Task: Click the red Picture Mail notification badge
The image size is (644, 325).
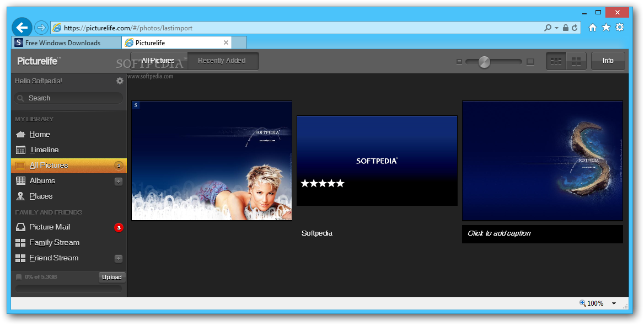Action: click(x=119, y=228)
